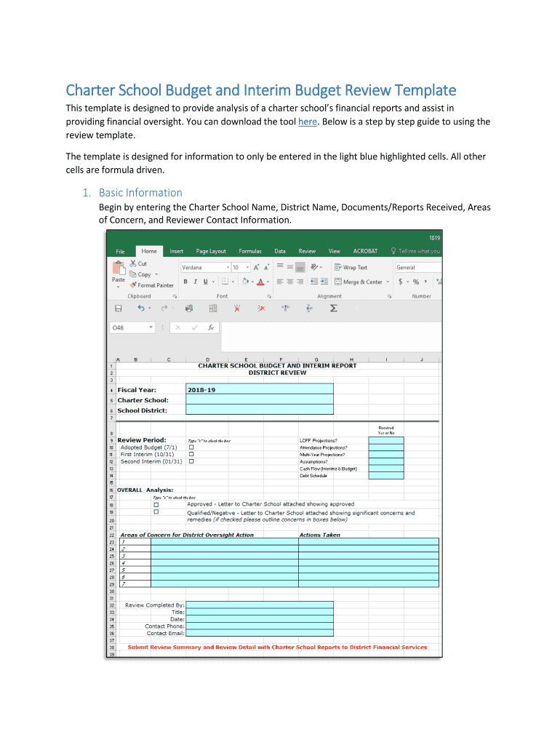Click the red font color swatch
This screenshot has width=560, height=745.
(x=261, y=282)
